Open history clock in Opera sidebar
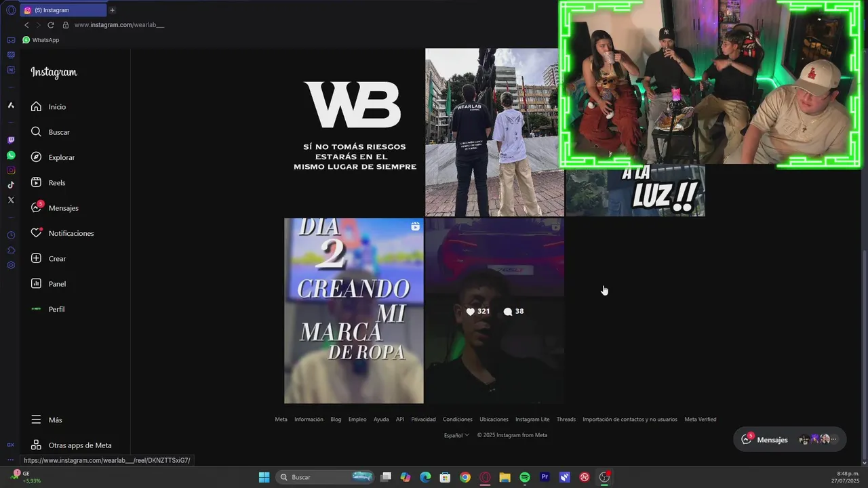The width and height of the screenshot is (868, 488). tap(11, 235)
